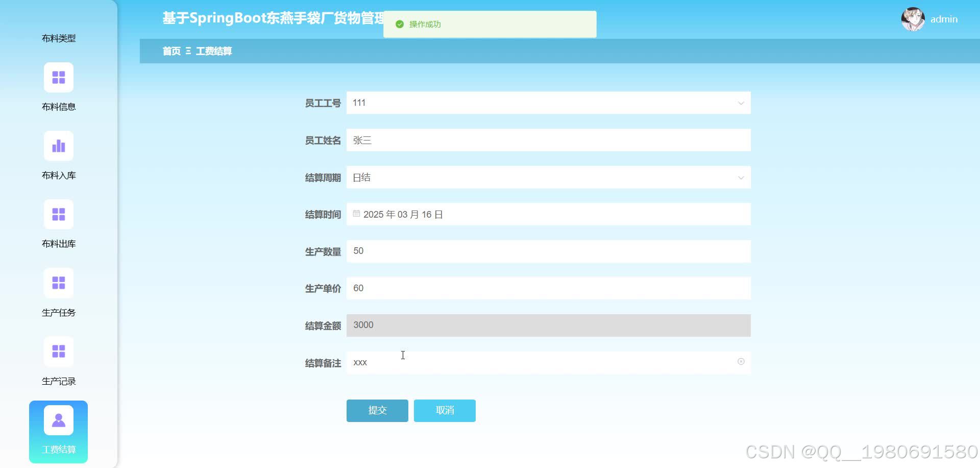Open 布料入库 via its bar-chart icon

tap(58, 146)
